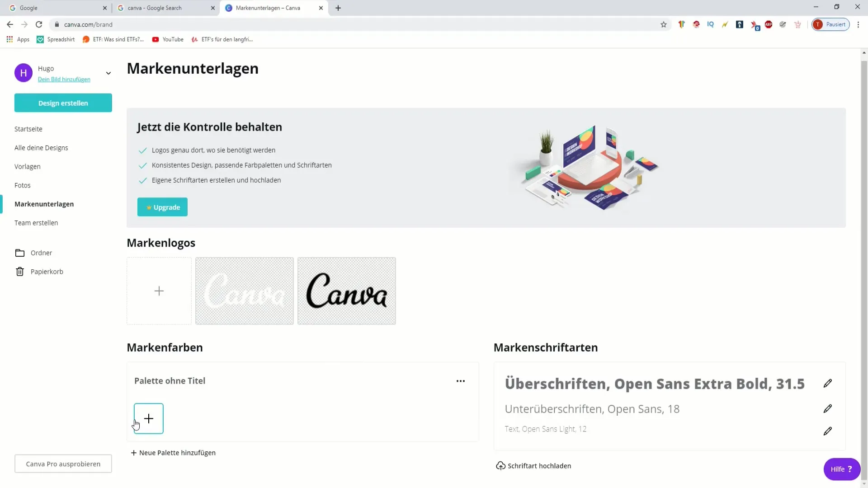Select the white Canva logo thumbnail
This screenshot has width=868, height=488.
click(x=245, y=291)
